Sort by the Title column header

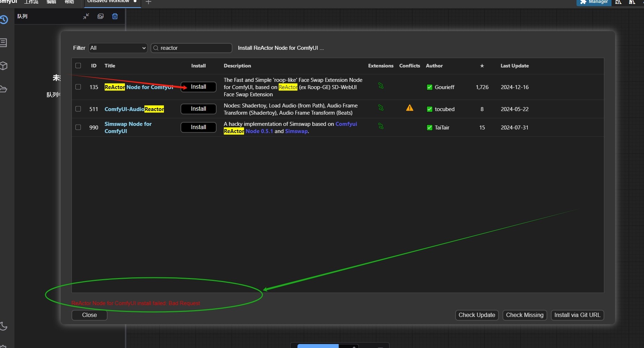click(x=110, y=66)
